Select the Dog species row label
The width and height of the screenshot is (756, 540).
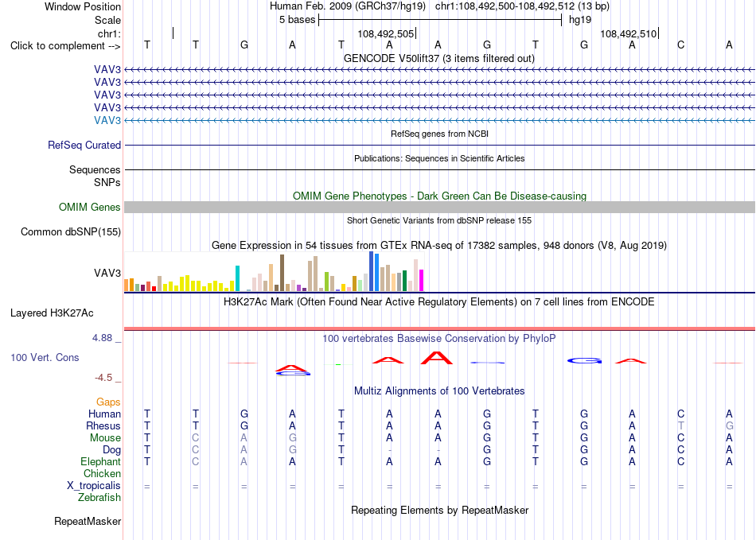coord(111,450)
